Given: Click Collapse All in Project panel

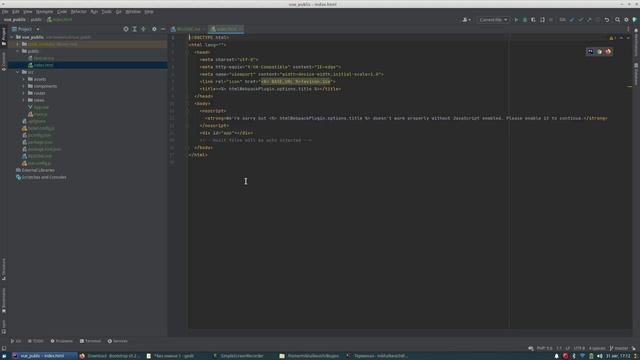Looking at the screenshot, I should point(143,29).
